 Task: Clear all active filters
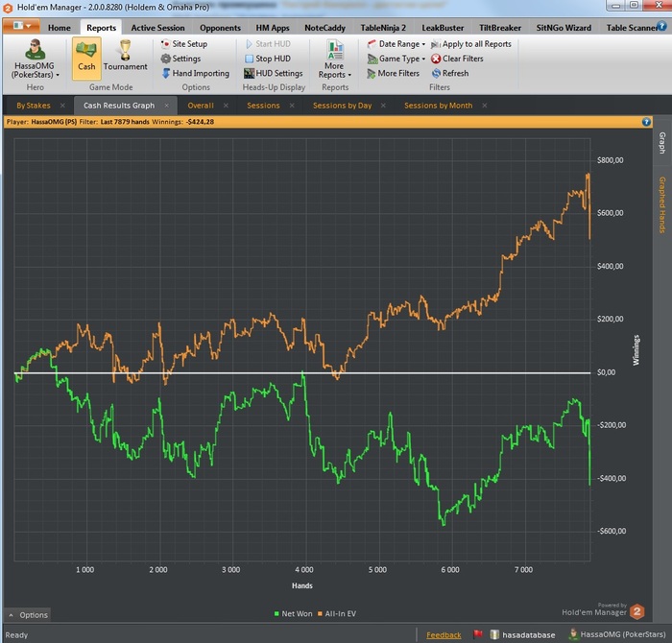click(457, 59)
